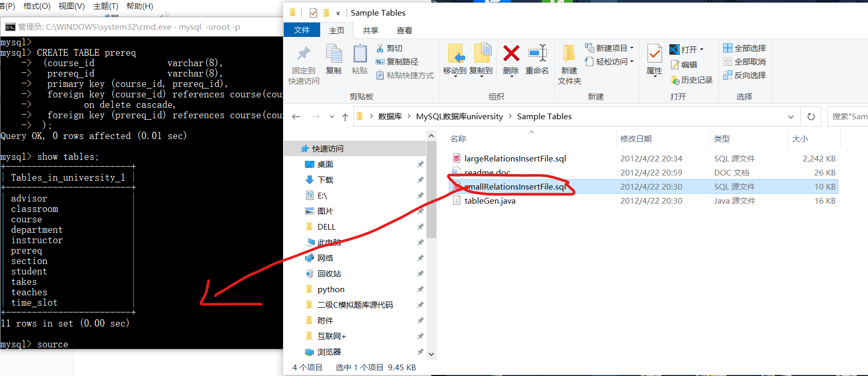Switch to the Share ribbon tab
Viewport: 868px width, 376px height.
click(371, 31)
